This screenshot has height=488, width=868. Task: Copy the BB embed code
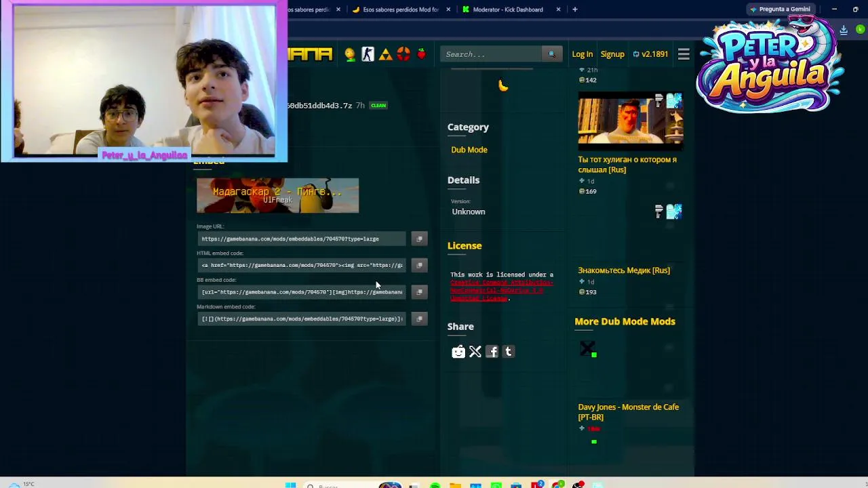419,292
